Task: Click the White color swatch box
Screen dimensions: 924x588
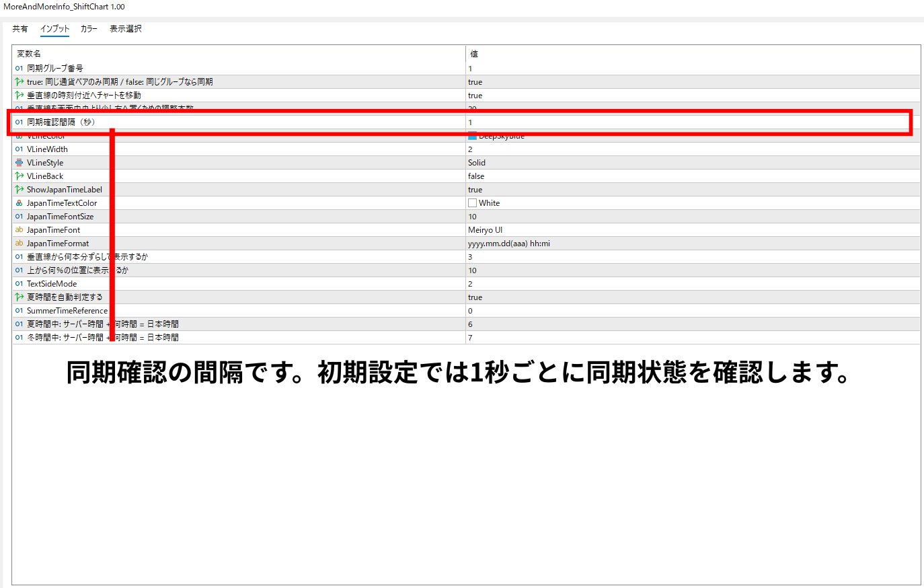Action: pos(472,203)
